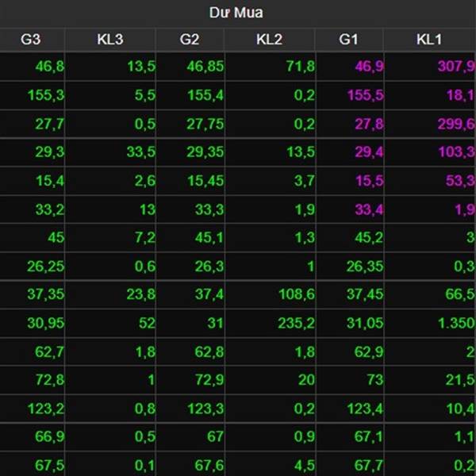This screenshot has width=476, height=476.
Task: Select the G3 price 46,8
Action: click(x=50, y=66)
